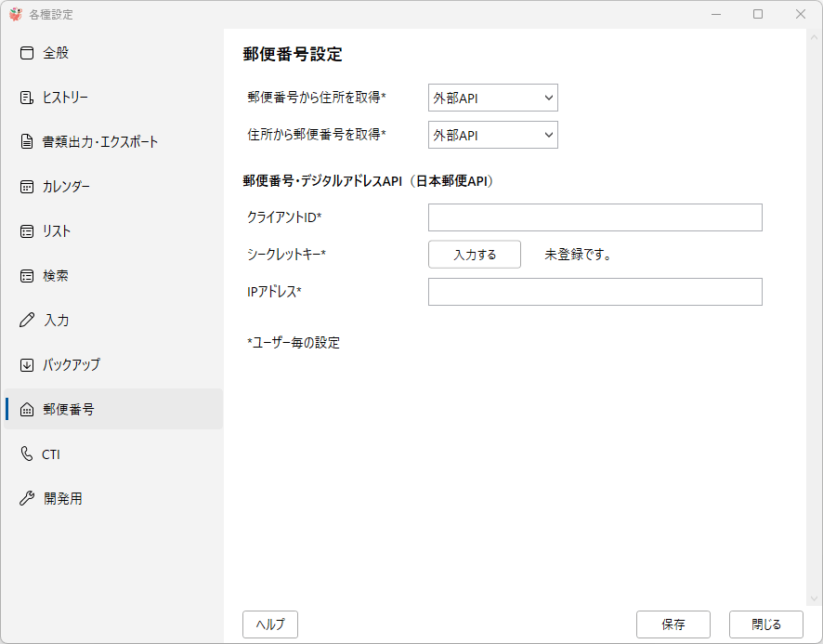Click the 閉じる button

[x=765, y=624]
